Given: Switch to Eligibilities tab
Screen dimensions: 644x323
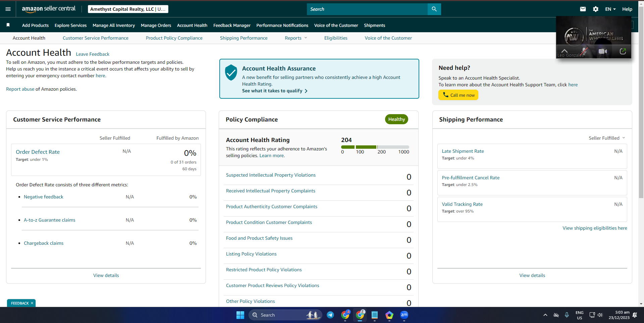Looking at the screenshot, I should 336,38.
